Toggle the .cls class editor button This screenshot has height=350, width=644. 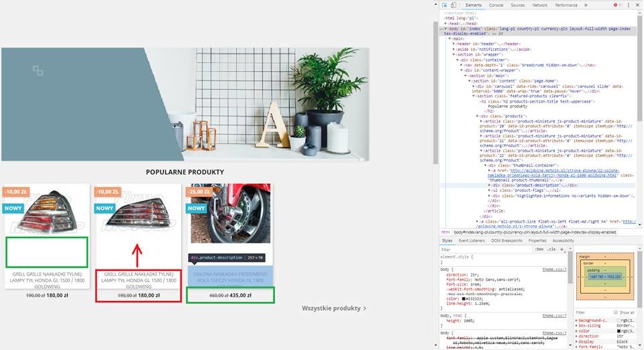click(552, 249)
